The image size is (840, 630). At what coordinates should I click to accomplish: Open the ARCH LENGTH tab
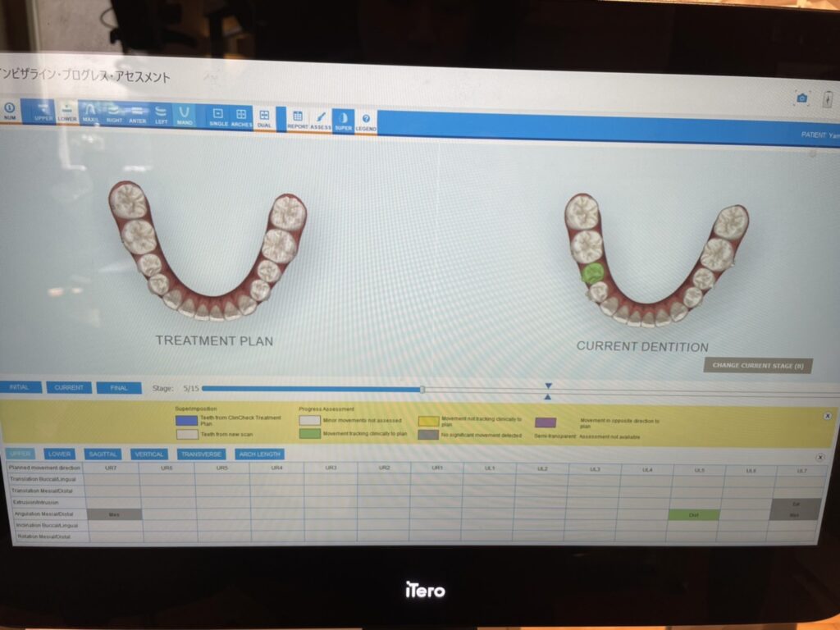tap(260, 454)
